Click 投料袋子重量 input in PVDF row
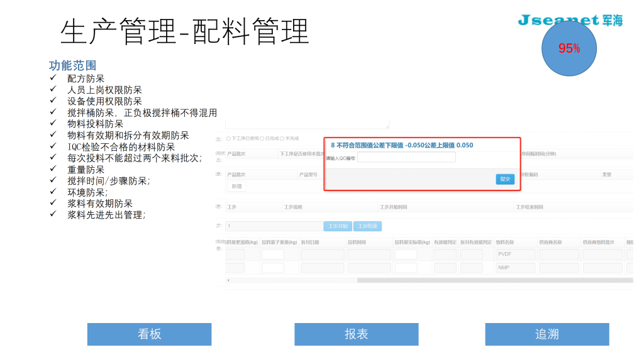644x362 pixels. point(273,255)
